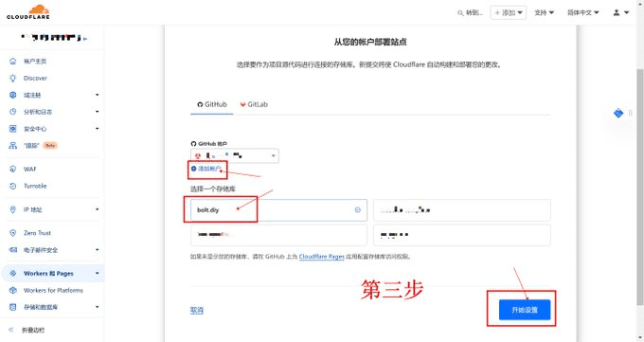This screenshot has height=342, width=644.
Task: Click the 开始设置 button
Action: pos(525,310)
